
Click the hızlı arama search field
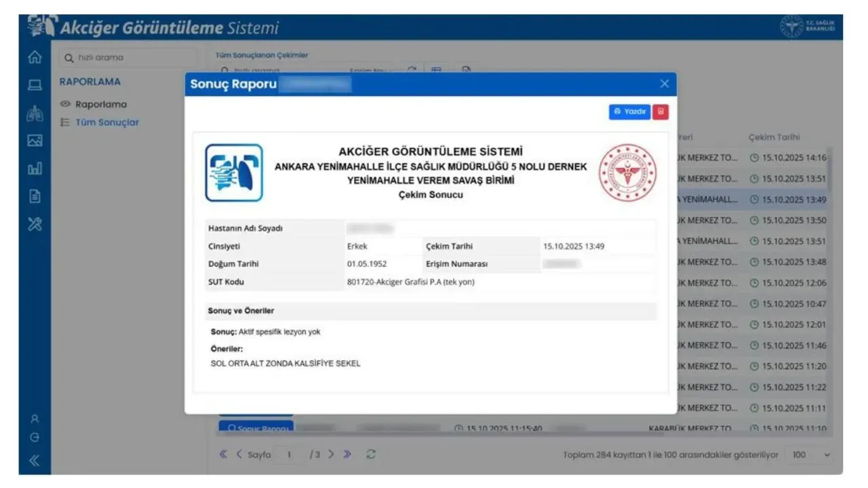129,58
